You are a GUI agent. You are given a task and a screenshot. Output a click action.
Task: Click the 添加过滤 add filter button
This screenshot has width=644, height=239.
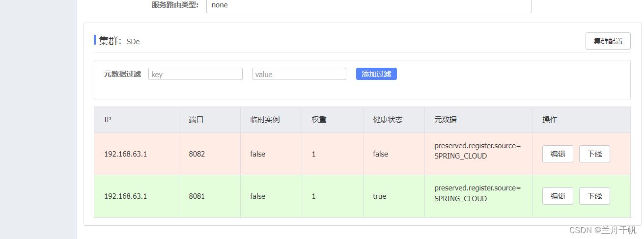[x=376, y=74]
